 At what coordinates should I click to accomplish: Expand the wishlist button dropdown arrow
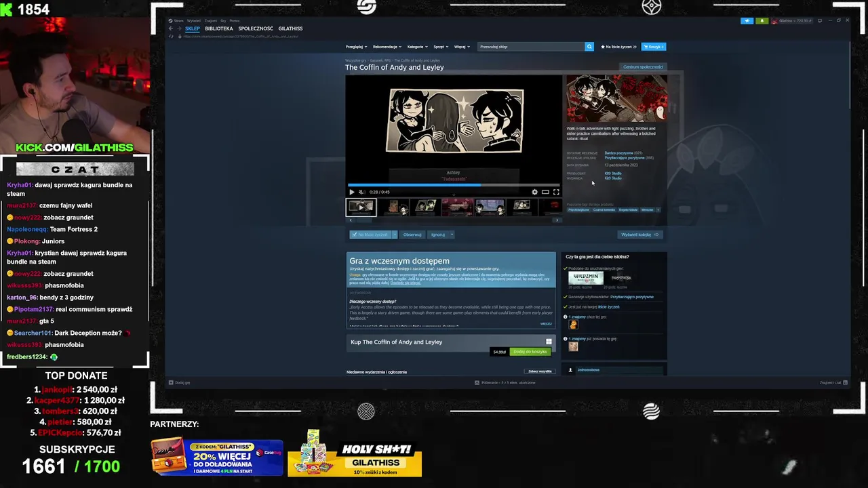click(395, 235)
